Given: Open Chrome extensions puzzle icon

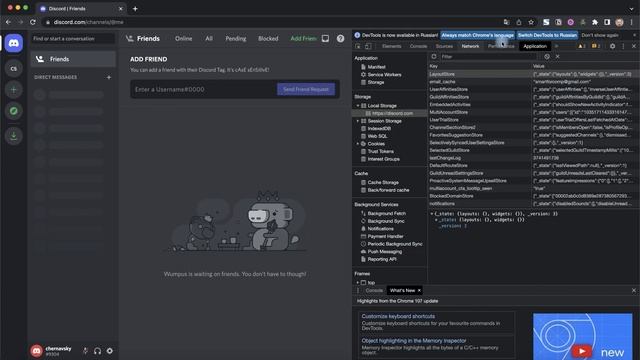Looking at the screenshot, I should point(595,22).
